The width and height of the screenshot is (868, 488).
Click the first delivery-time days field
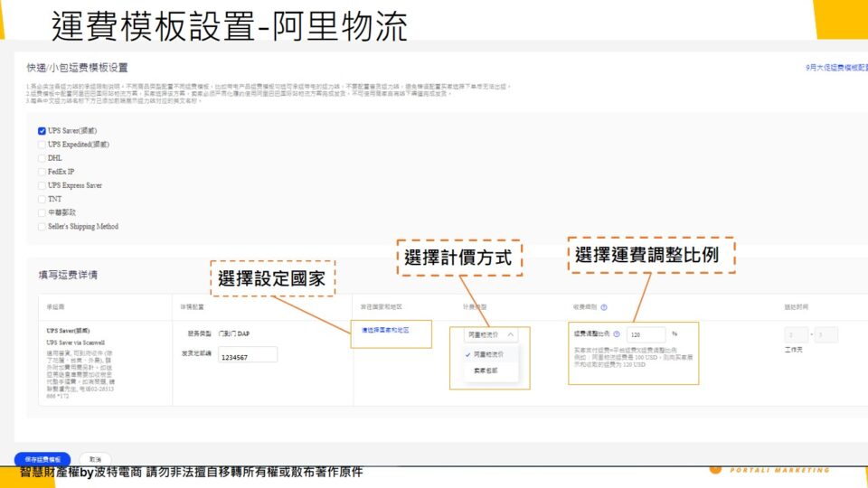point(796,334)
